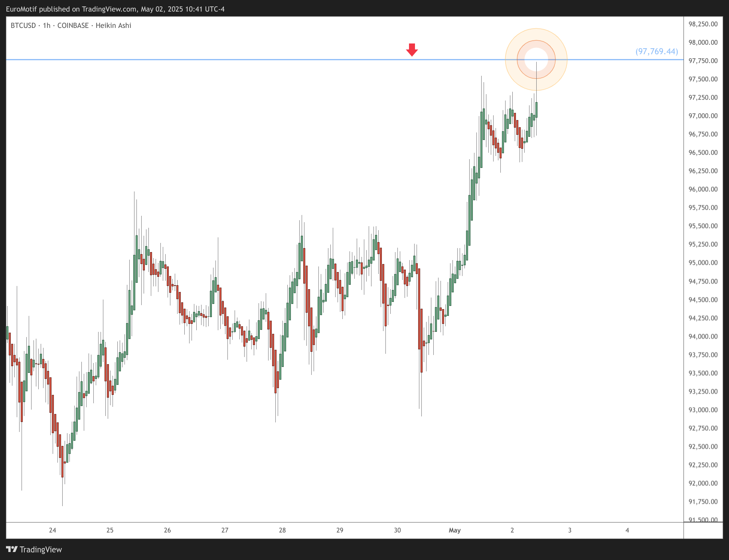Screen dimensions: 729x560
Task: Click the 94,750.00 price axis label
Action: pos(703,281)
